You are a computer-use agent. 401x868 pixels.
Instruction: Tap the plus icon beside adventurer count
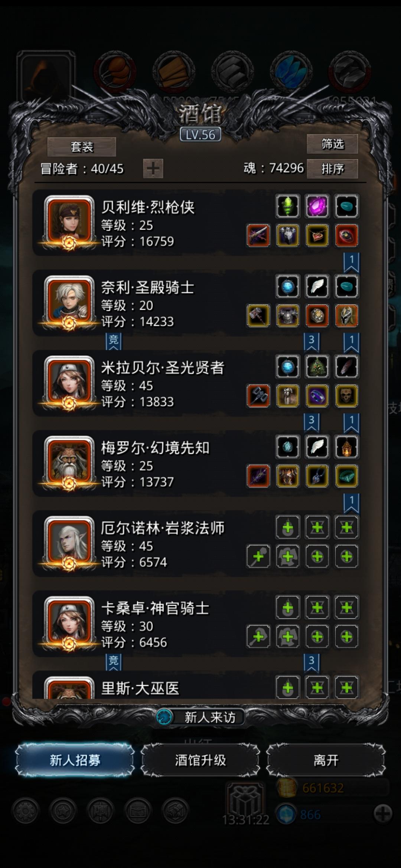(153, 169)
